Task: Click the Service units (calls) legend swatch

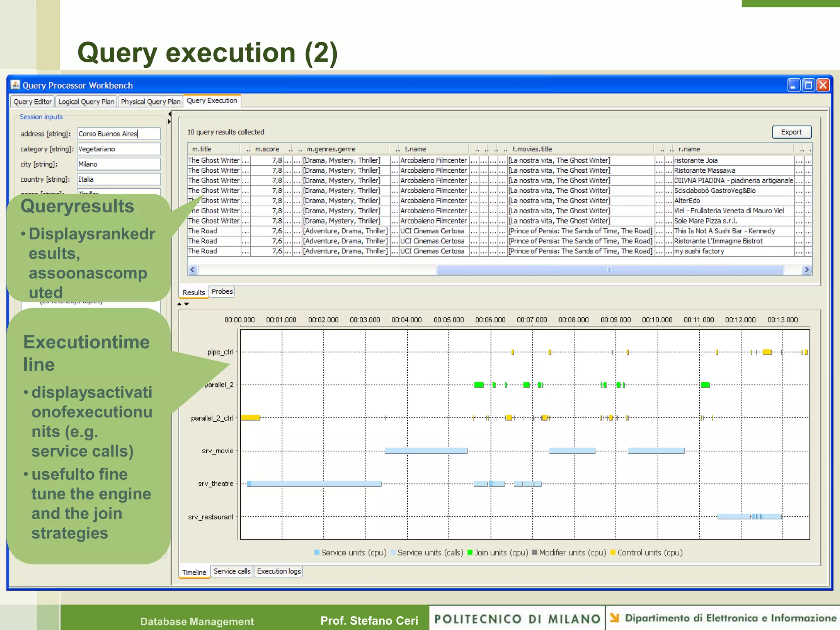Action: (x=393, y=552)
